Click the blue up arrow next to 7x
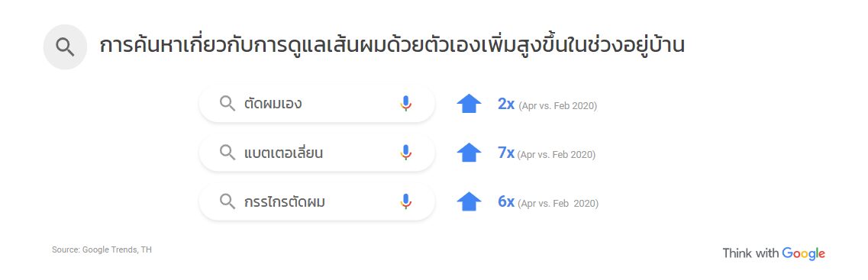 click(x=469, y=152)
